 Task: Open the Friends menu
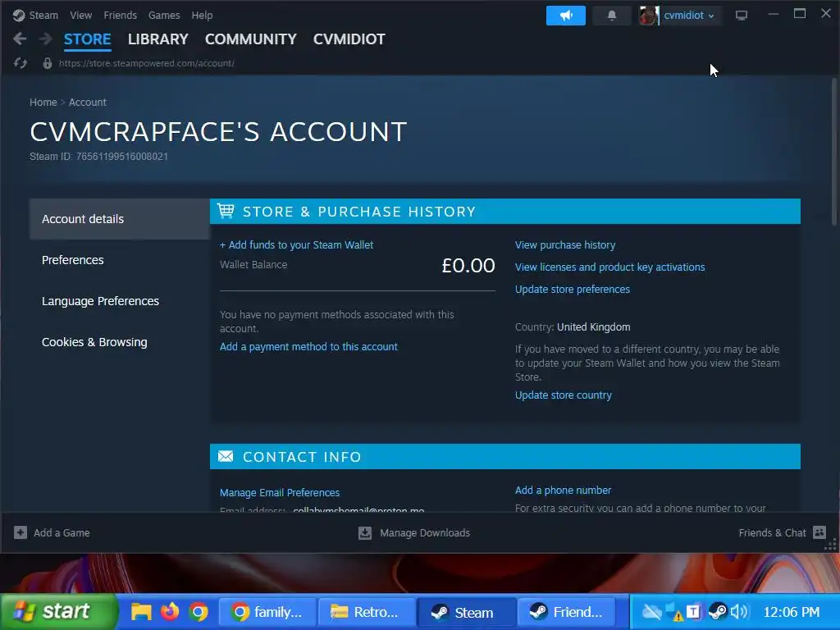[120, 15]
